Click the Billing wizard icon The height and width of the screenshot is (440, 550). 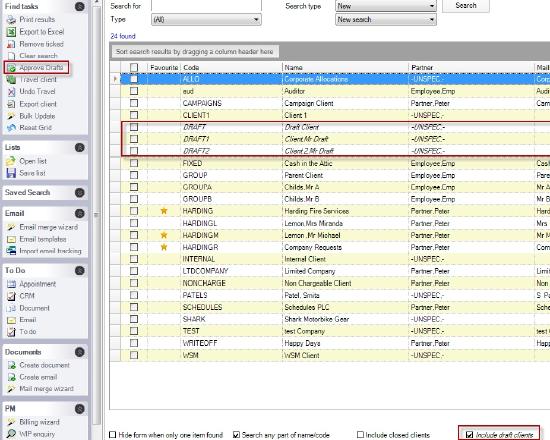(11, 422)
